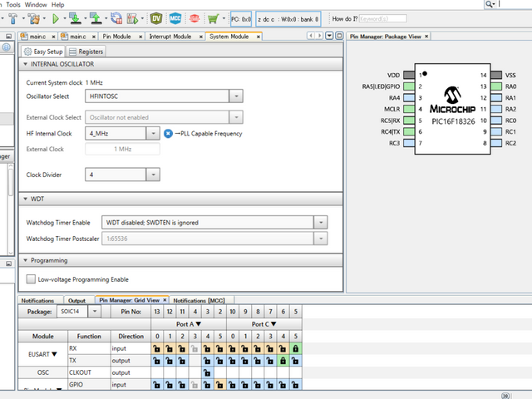The width and height of the screenshot is (532, 399).
Task: Click the Easy Setup button
Action: coord(43,52)
